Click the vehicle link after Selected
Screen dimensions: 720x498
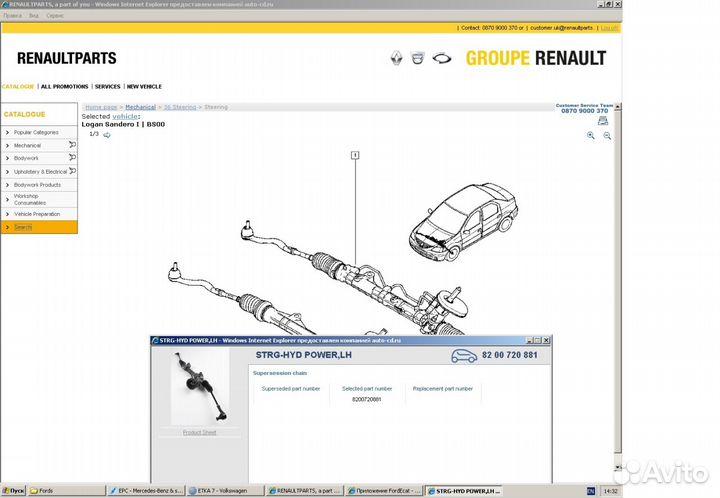pyautogui.click(x=125, y=117)
